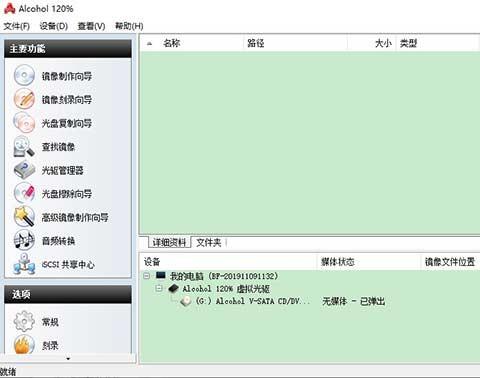
Task: Start the 光盘擦除向导 eraser icon
Action: [24, 193]
